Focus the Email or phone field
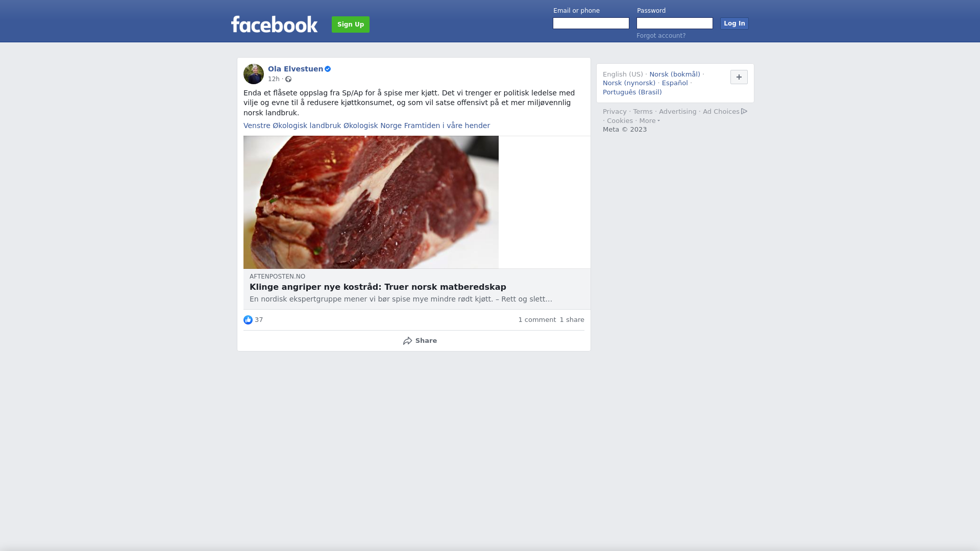Screen dimensions: 980x551 click(591, 23)
